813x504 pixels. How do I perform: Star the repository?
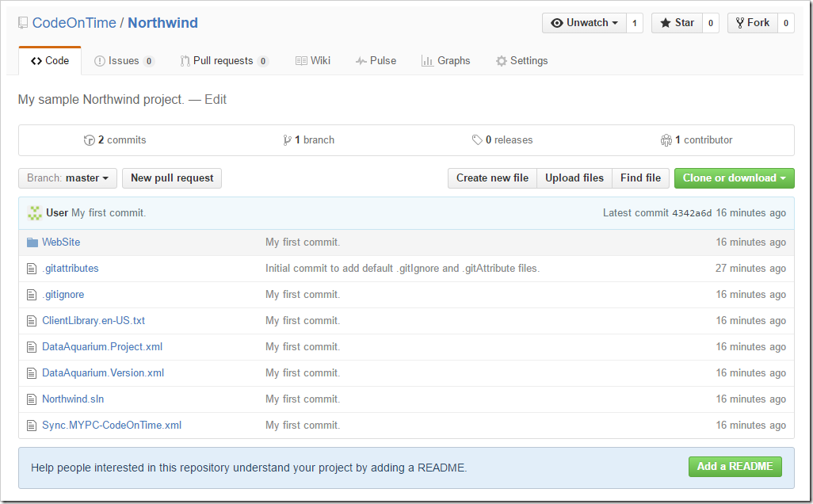click(677, 23)
